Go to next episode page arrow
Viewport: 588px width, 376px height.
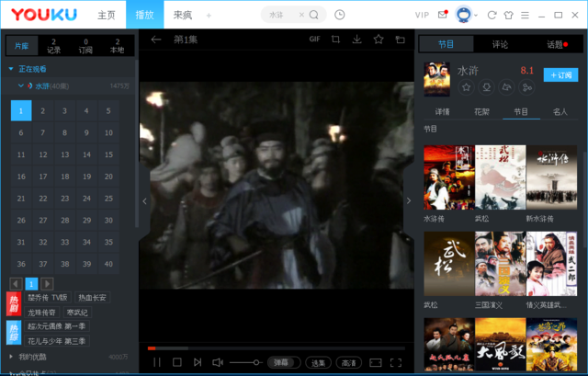(x=47, y=284)
